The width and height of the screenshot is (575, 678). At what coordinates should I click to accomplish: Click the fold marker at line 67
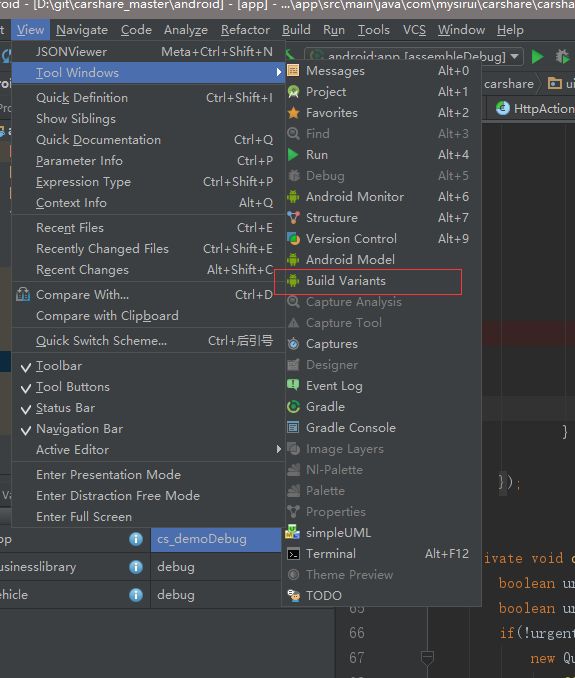[x=427, y=657]
